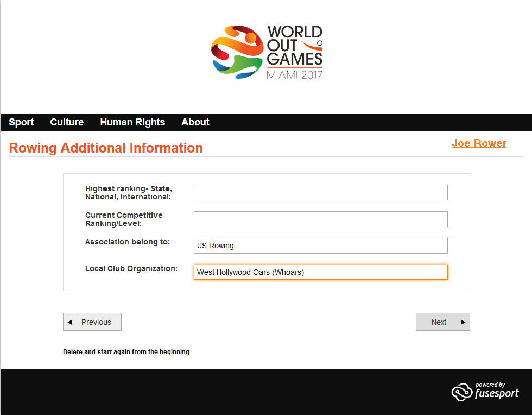Go back with the Previous button
This screenshot has height=415, width=532.
(92, 322)
